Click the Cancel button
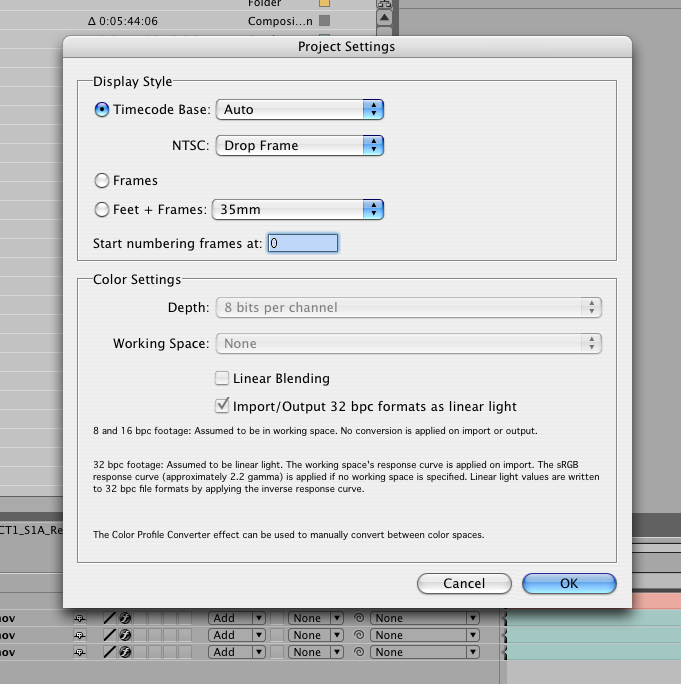This screenshot has height=684, width=681. coord(464,583)
